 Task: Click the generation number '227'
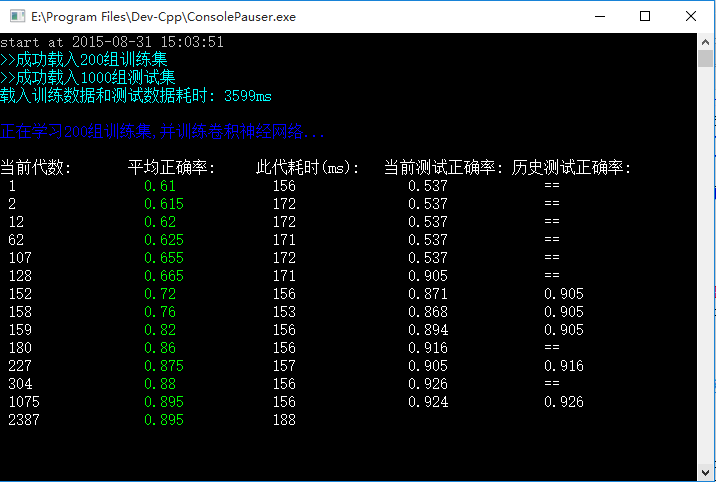pyautogui.click(x=20, y=366)
